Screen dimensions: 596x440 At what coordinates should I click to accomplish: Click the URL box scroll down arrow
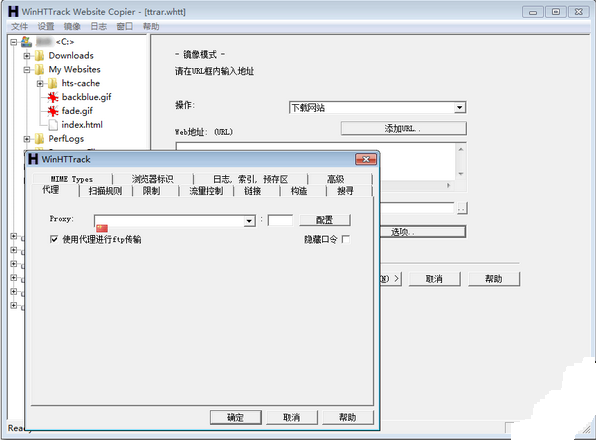coord(461,174)
